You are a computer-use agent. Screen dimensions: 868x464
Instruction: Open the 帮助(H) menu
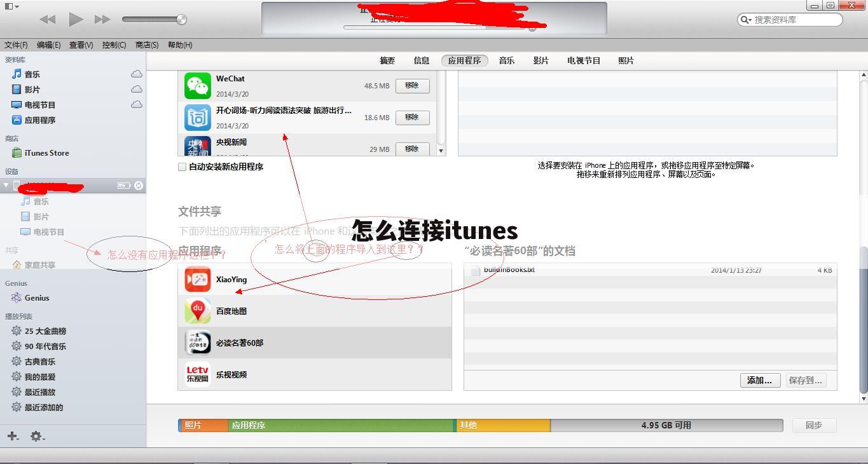coord(180,45)
